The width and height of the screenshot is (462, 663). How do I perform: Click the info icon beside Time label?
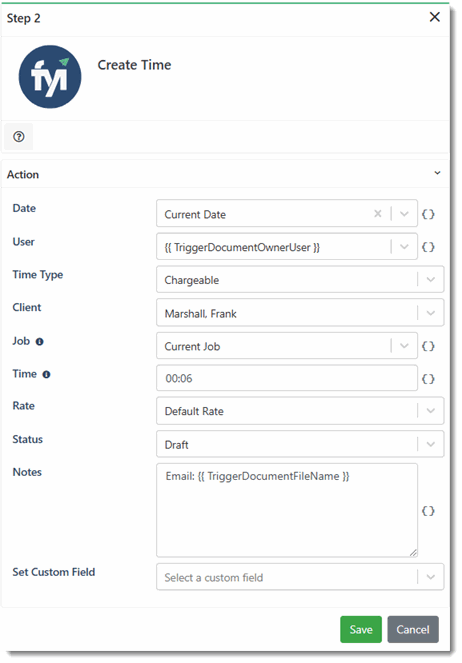tap(46, 374)
